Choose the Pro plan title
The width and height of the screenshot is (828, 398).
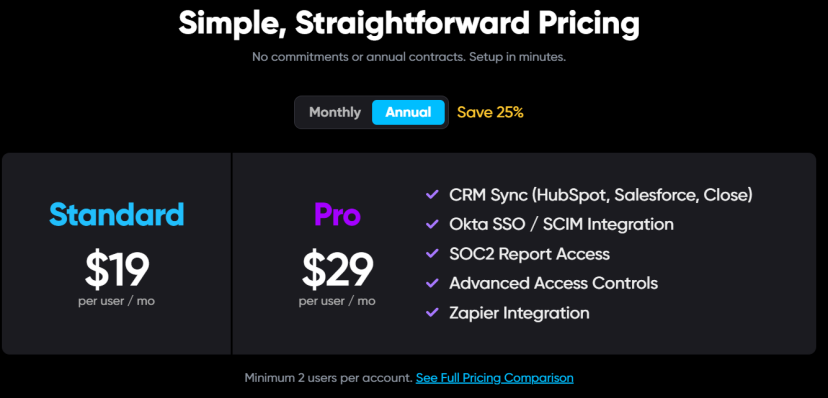[x=337, y=214]
